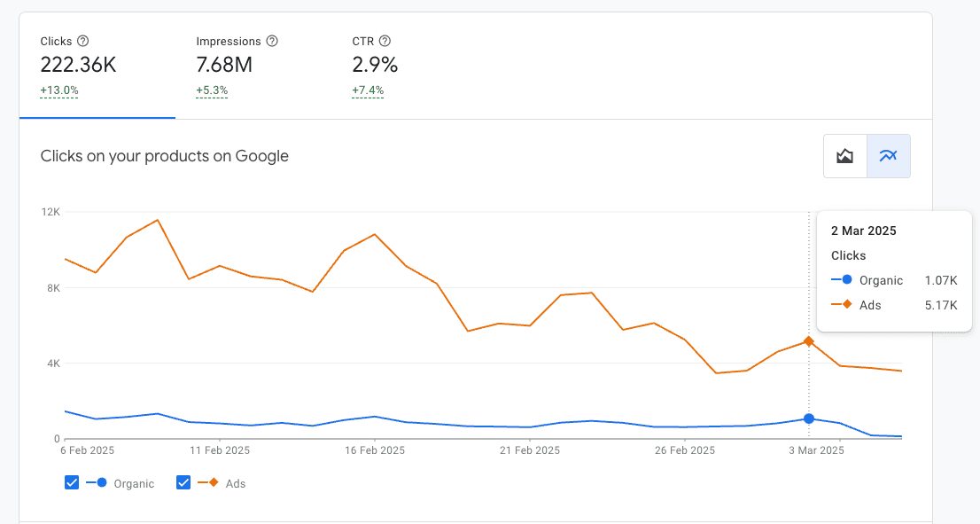
Task: Open the Impressions help question icon
Action: click(272, 42)
